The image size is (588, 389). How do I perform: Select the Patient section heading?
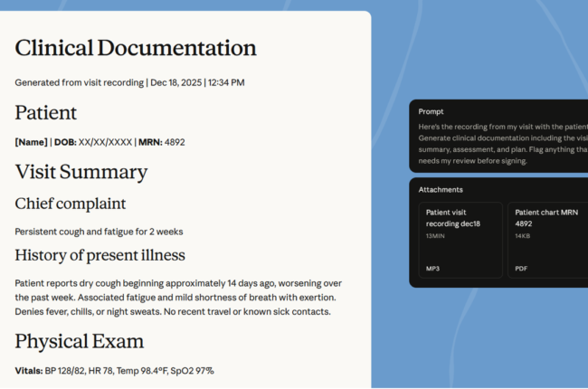[46, 113]
